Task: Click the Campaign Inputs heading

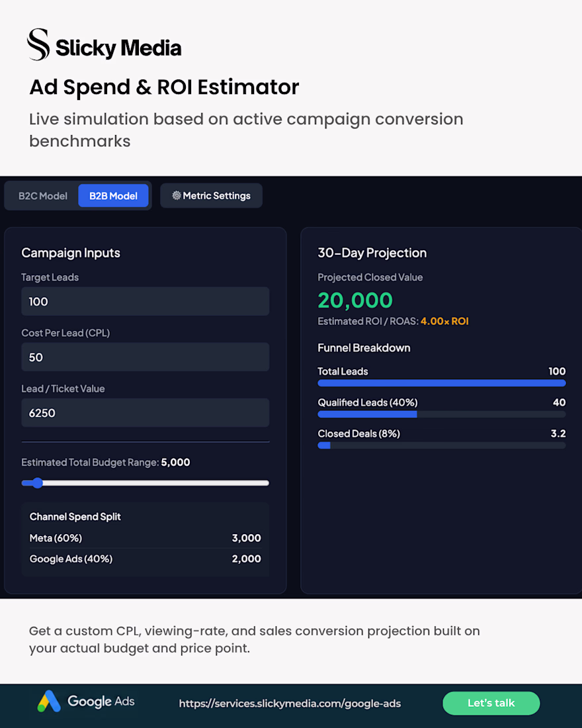Action: tap(71, 253)
